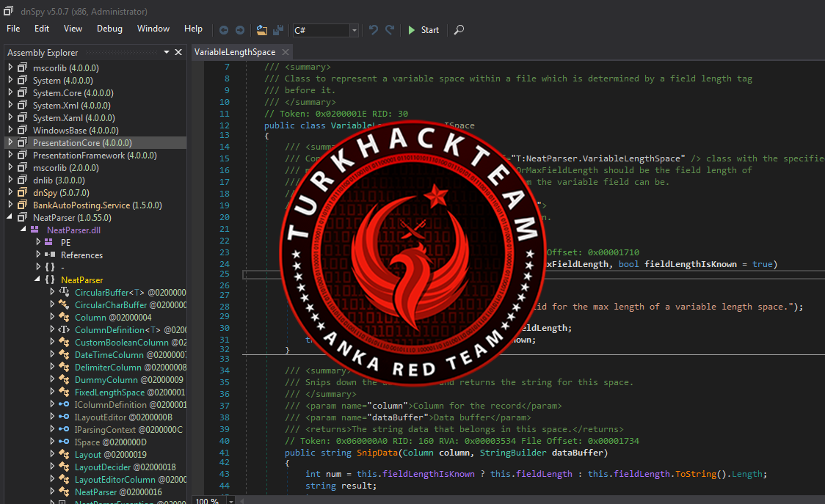The height and width of the screenshot is (504, 825).
Task: Select the CustomBooleanColumn class
Action: click(x=131, y=343)
